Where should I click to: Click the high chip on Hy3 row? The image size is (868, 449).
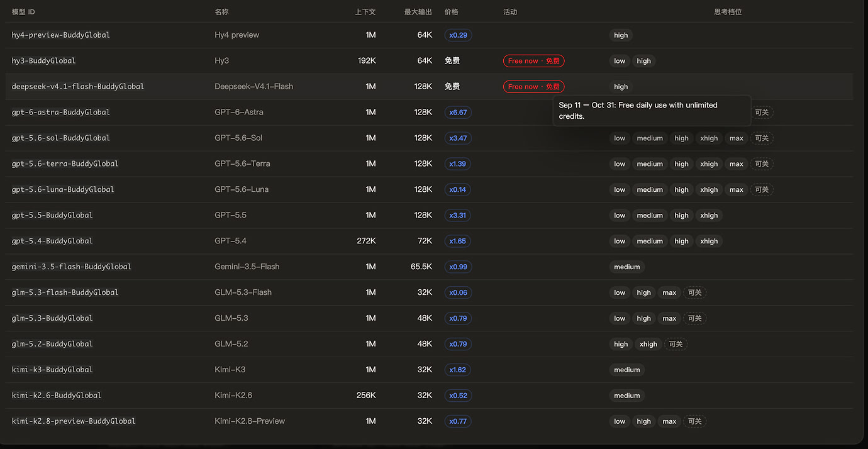coord(643,61)
